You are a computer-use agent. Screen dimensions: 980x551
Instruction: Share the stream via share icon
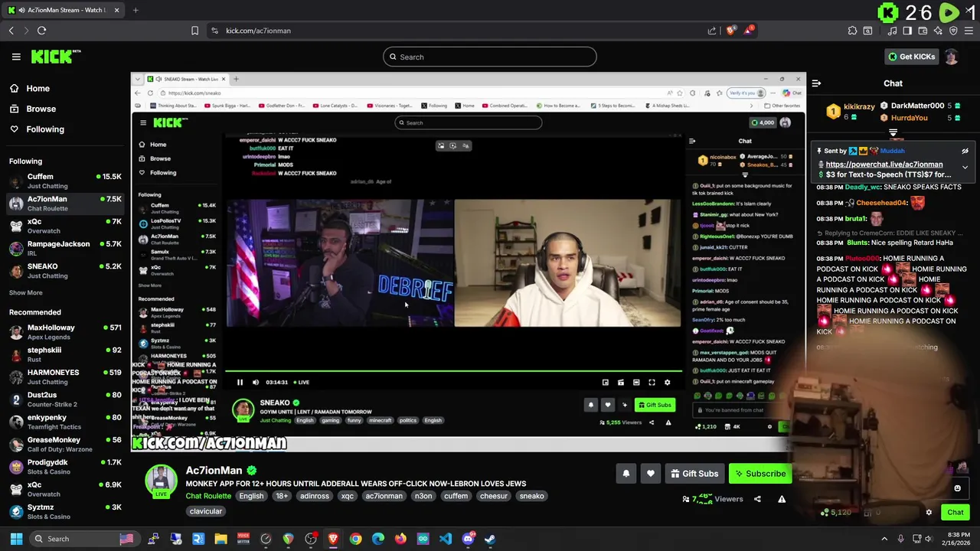(757, 499)
